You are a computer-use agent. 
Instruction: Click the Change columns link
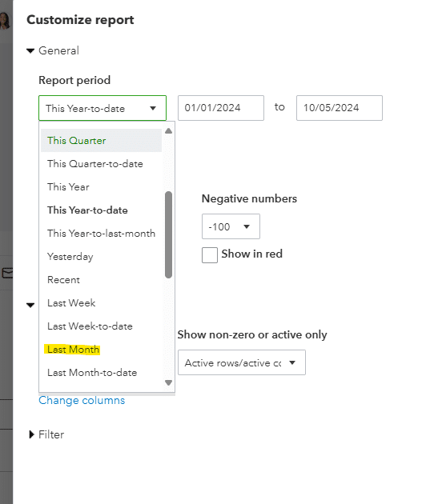82,401
